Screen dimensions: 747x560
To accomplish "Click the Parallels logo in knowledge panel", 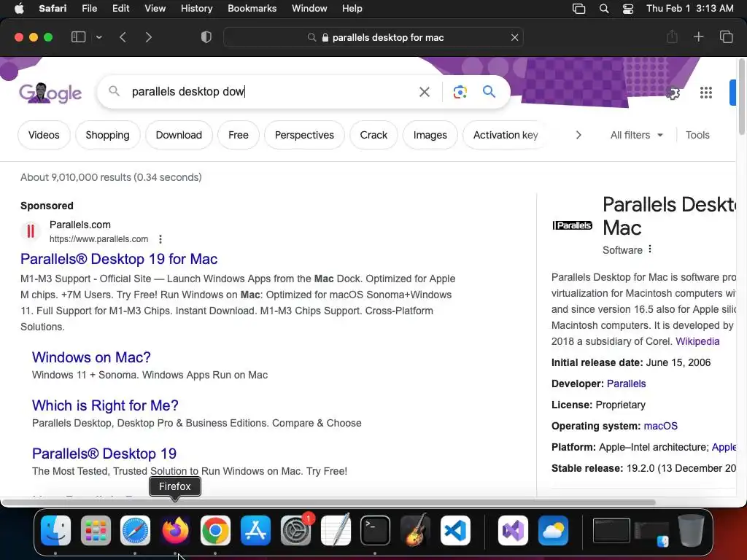I will [572, 225].
